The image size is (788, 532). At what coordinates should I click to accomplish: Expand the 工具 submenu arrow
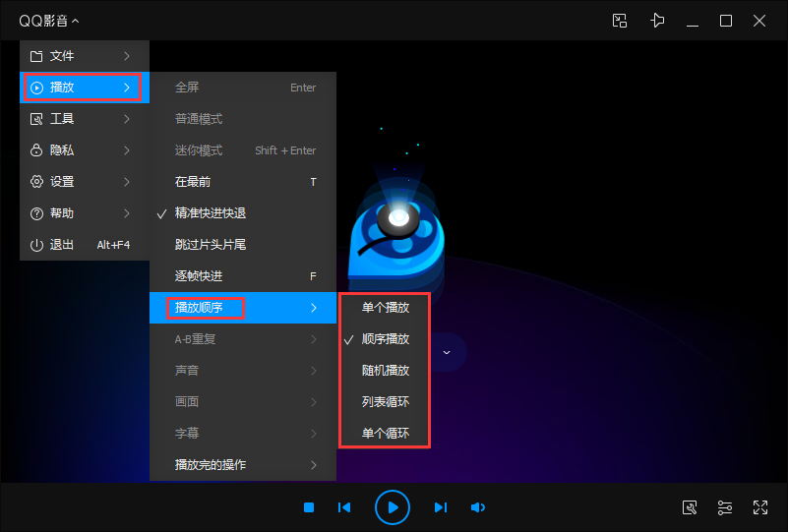coord(127,119)
